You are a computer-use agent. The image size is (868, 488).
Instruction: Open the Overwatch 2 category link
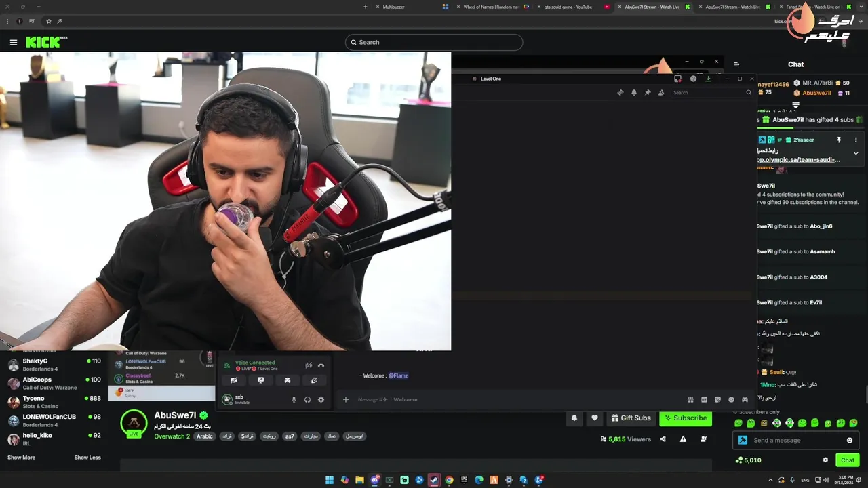[x=172, y=436]
